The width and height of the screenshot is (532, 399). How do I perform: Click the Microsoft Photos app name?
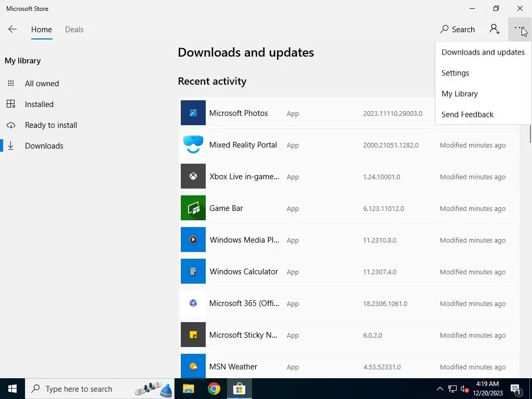[x=238, y=113]
